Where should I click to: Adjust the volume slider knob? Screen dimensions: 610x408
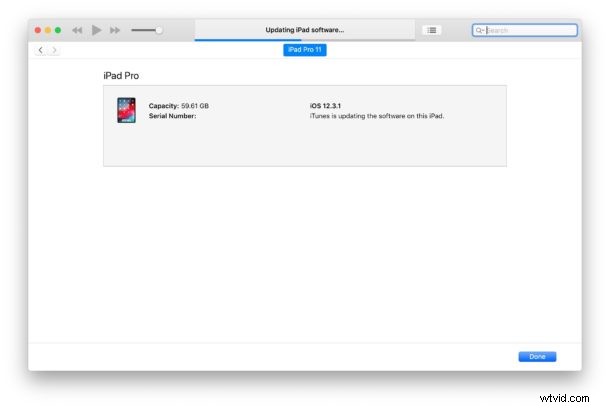pyautogui.click(x=159, y=30)
